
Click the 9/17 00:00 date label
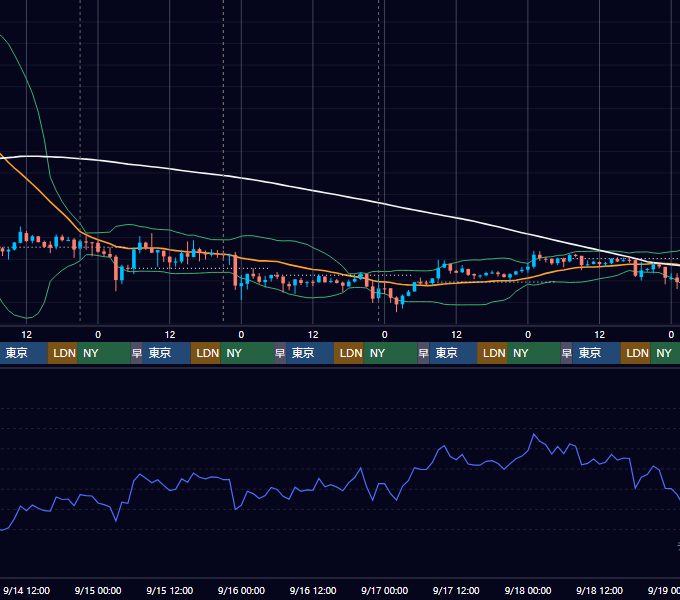pyautogui.click(x=385, y=590)
